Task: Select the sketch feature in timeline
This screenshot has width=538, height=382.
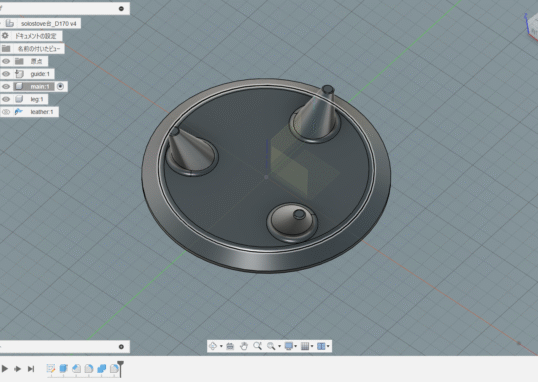Action: [51, 369]
